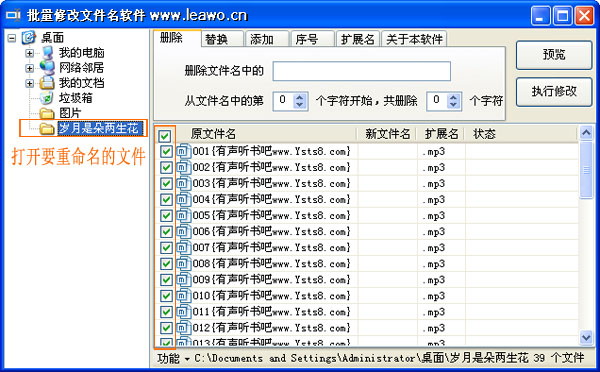Decrease the start character position spinner
Viewport: 600px width, 372px height.
coord(300,105)
